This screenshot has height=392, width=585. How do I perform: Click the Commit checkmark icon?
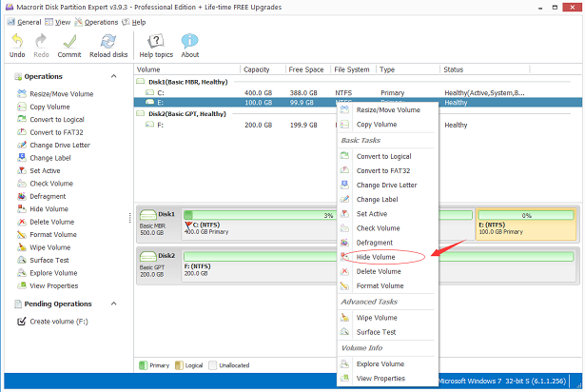click(x=69, y=41)
